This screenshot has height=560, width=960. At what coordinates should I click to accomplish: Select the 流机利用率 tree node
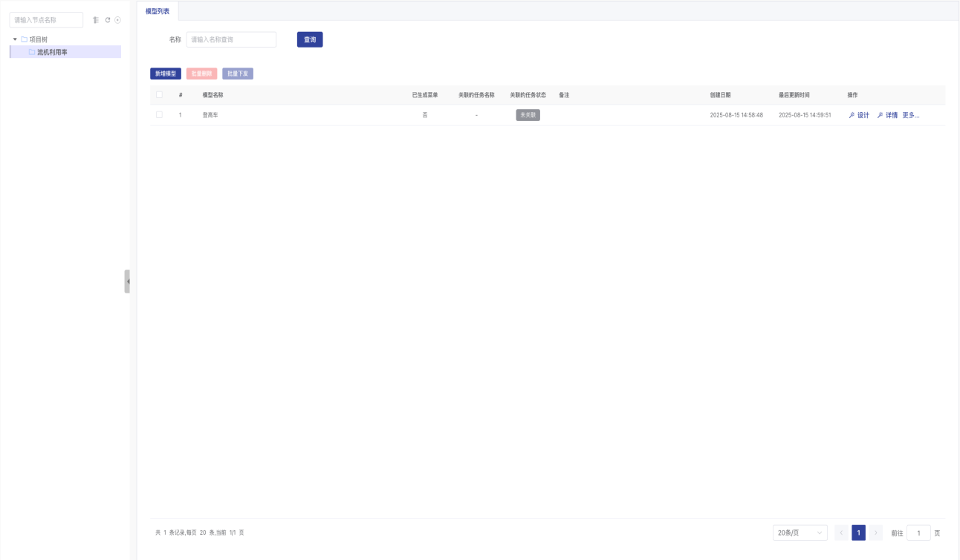[x=53, y=52]
